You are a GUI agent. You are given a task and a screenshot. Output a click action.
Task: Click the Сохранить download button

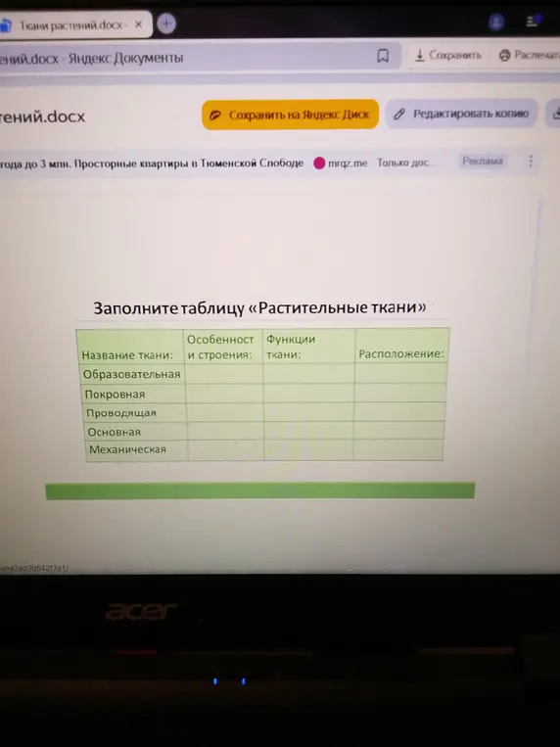(x=448, y=56)
